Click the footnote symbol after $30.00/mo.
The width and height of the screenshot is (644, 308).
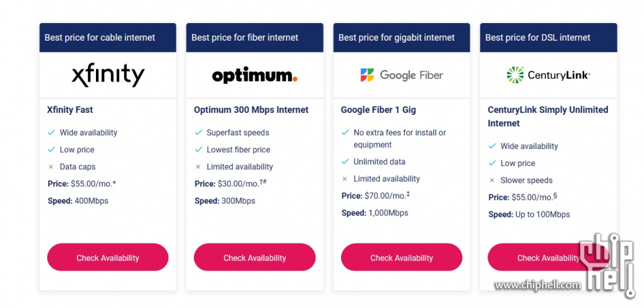click(x=264, y=183)
